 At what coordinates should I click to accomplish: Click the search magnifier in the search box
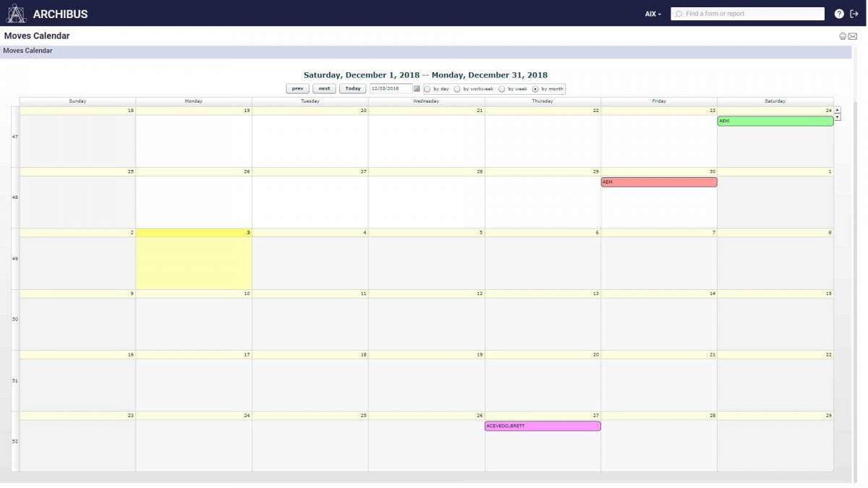point(677,13)
